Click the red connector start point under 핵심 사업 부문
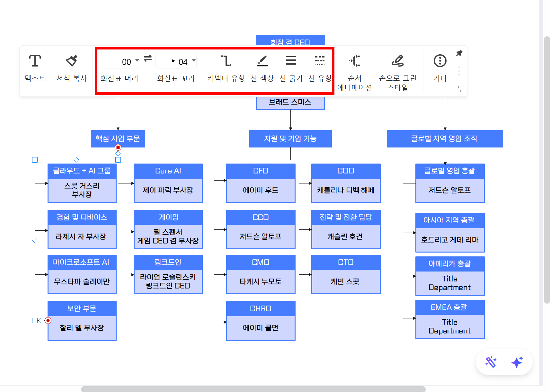Screen dimensions: 550x392 (x=118, y=147)
